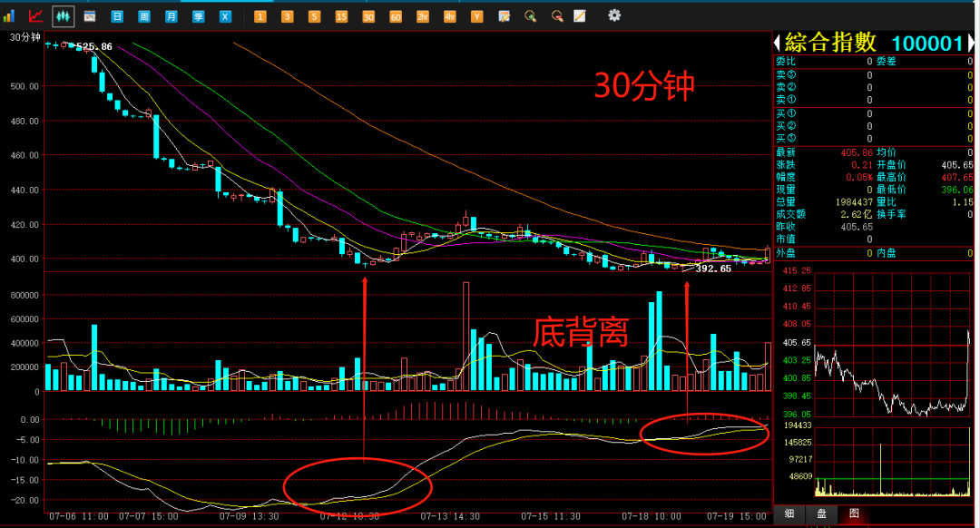980x528 pixels.
Task: Select the monthly (月) period
Action: point(171,17)
